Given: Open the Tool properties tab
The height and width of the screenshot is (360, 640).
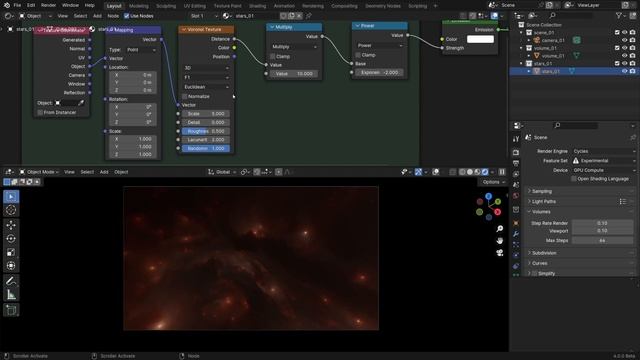Looking at the screenshot, I should click(516, 139).
